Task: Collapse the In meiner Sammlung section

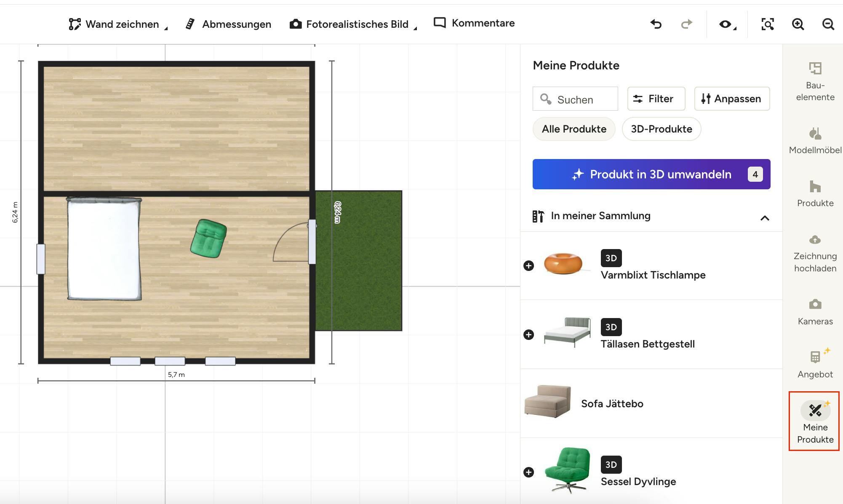Action: point(765,218)
